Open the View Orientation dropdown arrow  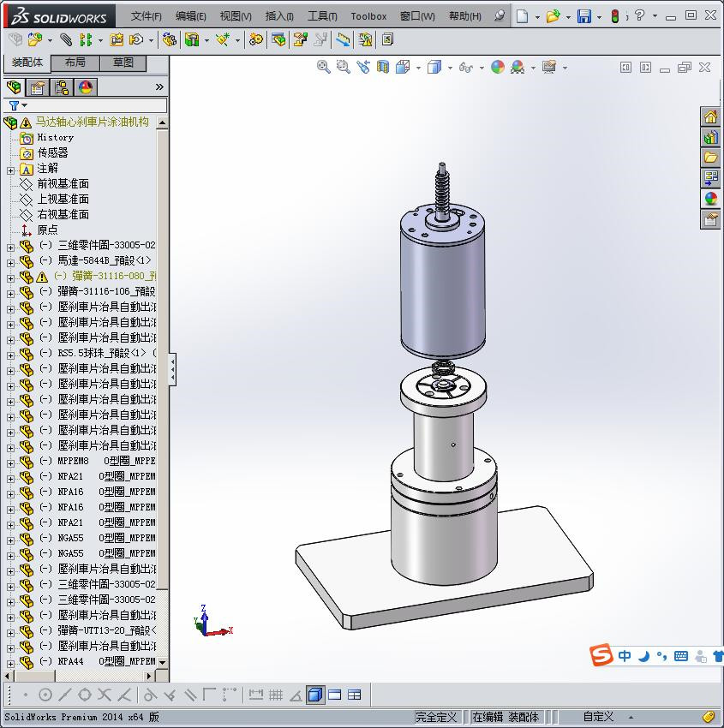coord(418,69)
